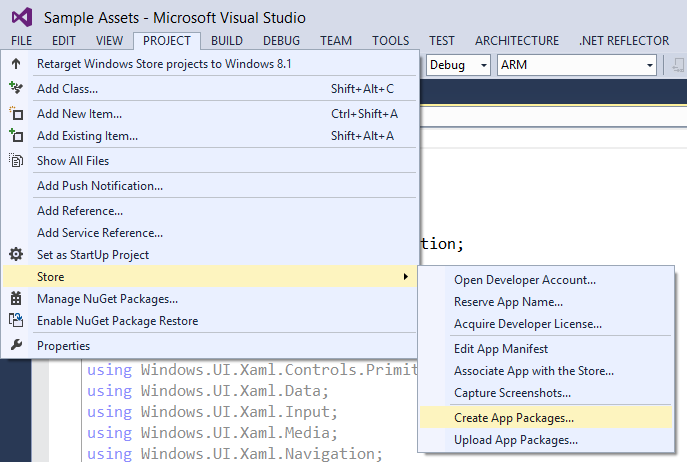Open the BUILD menu
This screenshot has height=462, width=687.
(x=227, y=41)
